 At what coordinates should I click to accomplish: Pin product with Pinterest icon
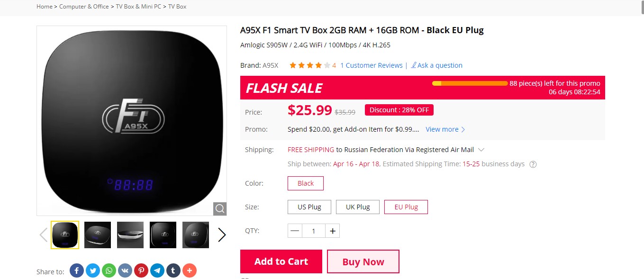(141, 270)
